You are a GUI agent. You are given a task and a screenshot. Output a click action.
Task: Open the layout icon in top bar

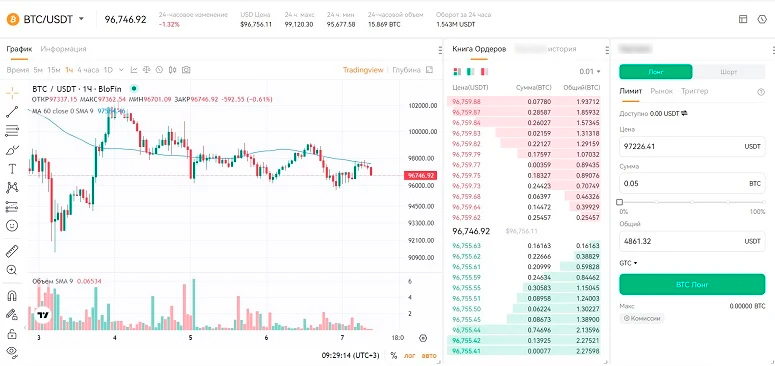point(743,19)
